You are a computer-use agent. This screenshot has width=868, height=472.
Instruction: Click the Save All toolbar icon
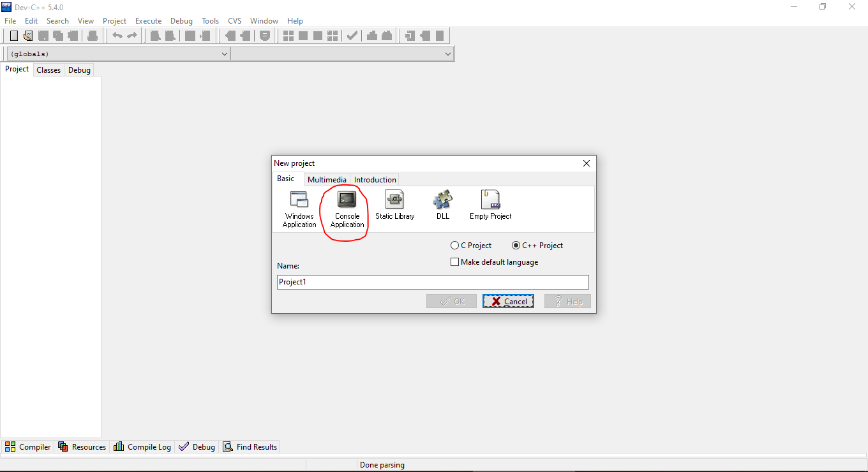click(58, 36)
